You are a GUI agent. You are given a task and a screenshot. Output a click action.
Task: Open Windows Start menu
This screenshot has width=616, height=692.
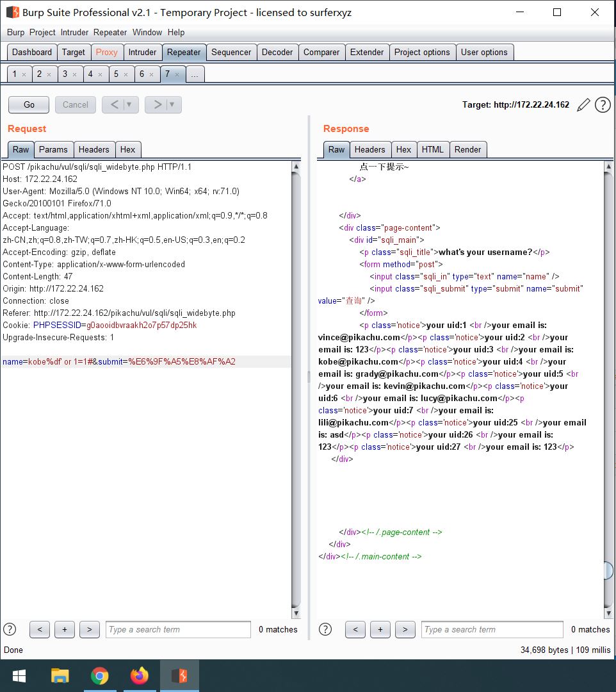(x=19, y=676)
